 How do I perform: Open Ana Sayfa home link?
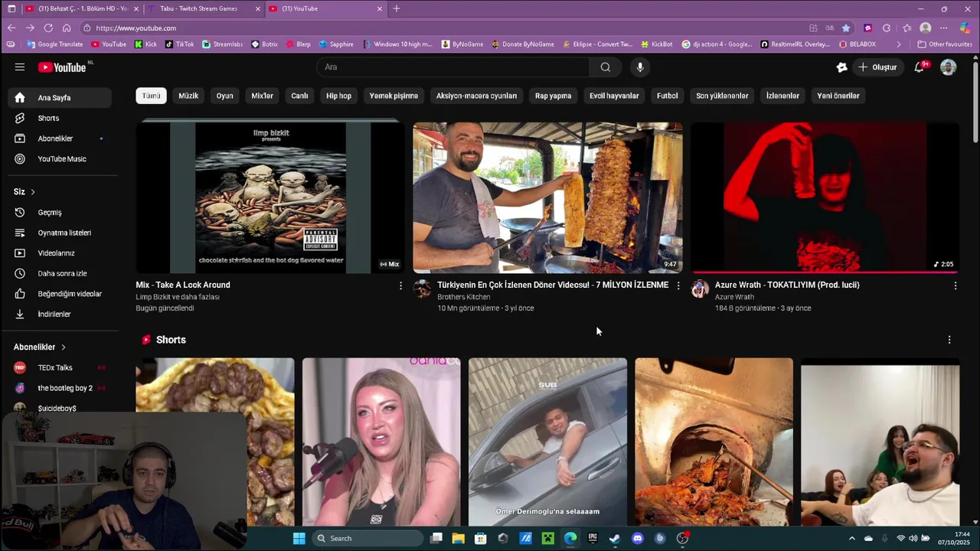tap(60, 98)
